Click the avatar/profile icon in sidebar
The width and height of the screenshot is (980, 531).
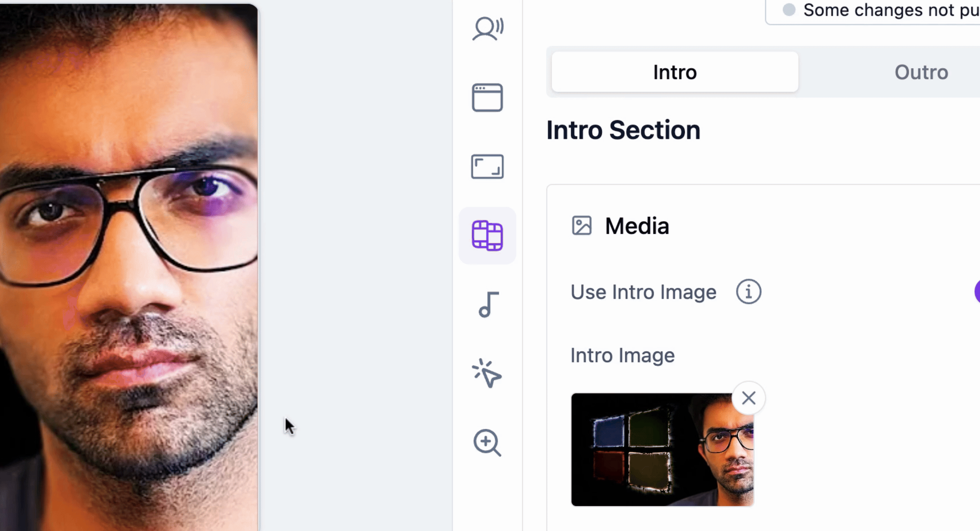coord(487,28)
